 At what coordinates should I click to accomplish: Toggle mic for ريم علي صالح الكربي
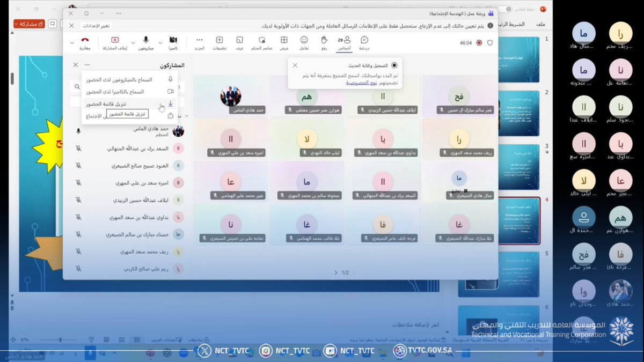(x=78, y=269)
